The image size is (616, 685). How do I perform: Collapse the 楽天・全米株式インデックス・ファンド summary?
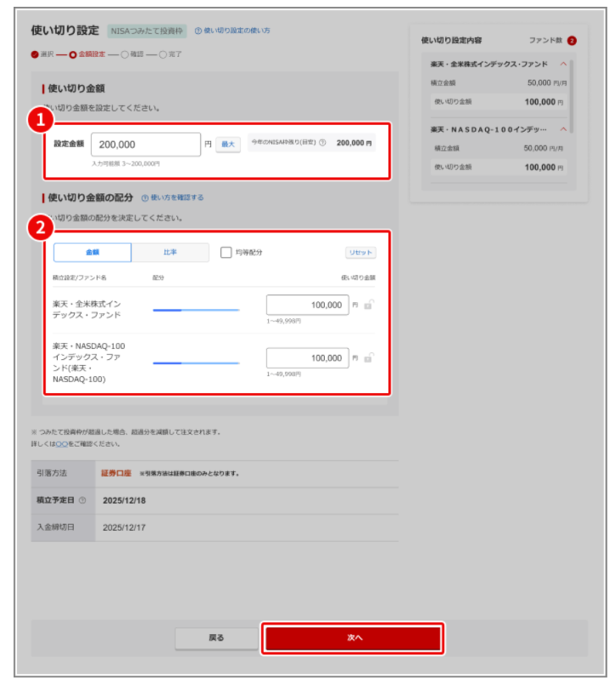coord(563,64)
